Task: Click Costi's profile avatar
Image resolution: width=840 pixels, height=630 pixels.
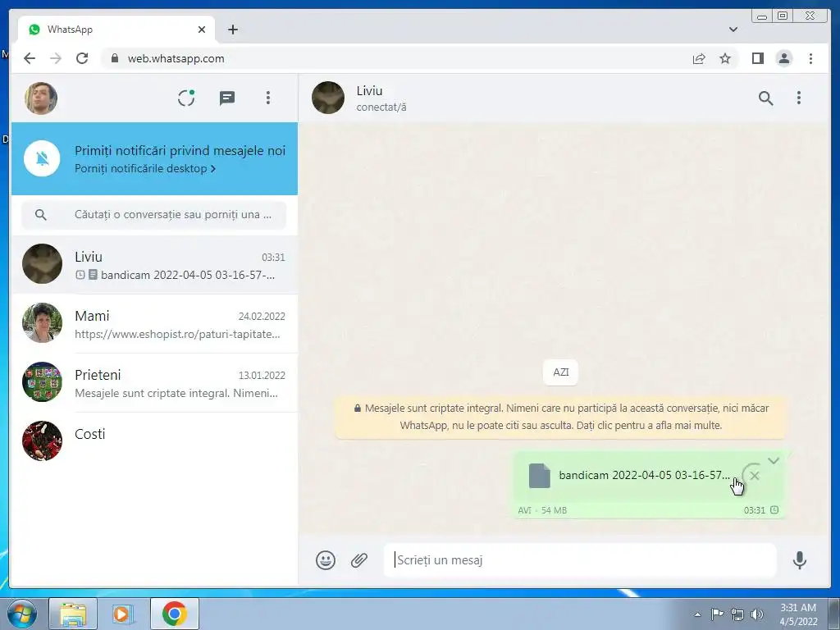Action: pos(43,441)
